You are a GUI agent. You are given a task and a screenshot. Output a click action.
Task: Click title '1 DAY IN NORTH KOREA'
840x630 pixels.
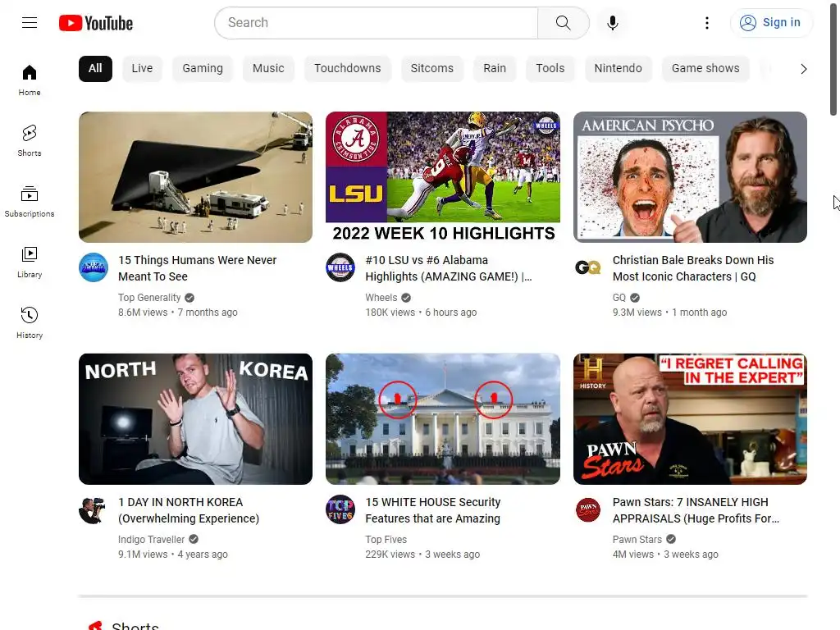[189, 510]
